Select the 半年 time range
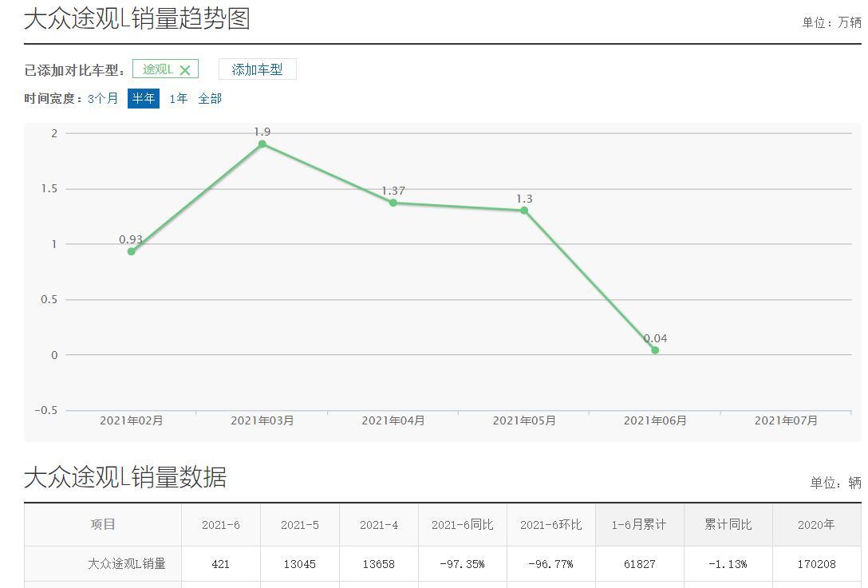This screenshot has width=868, height=588. (144, 99)
